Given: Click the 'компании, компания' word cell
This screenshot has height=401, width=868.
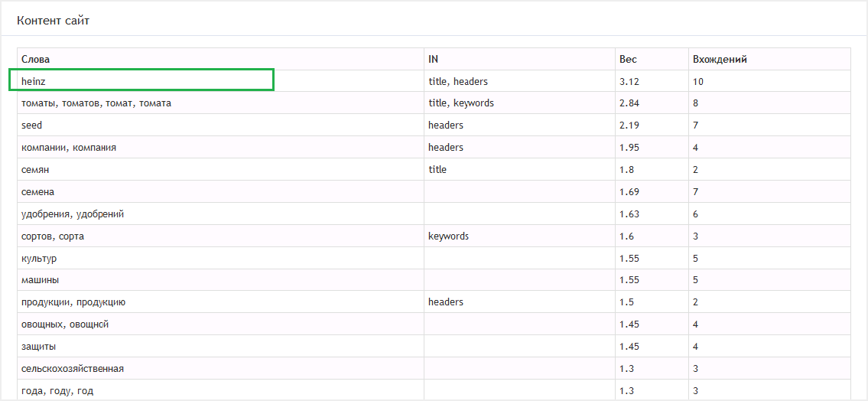Looking at the screenshot, I should pos(69,148).
